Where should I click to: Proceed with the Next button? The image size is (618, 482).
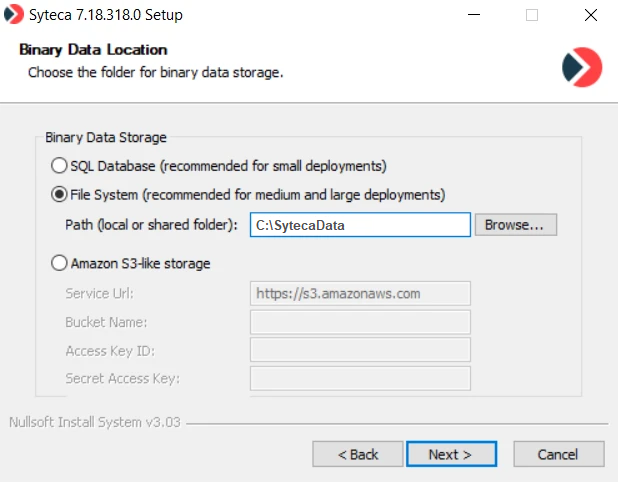(x=450, y=454)
